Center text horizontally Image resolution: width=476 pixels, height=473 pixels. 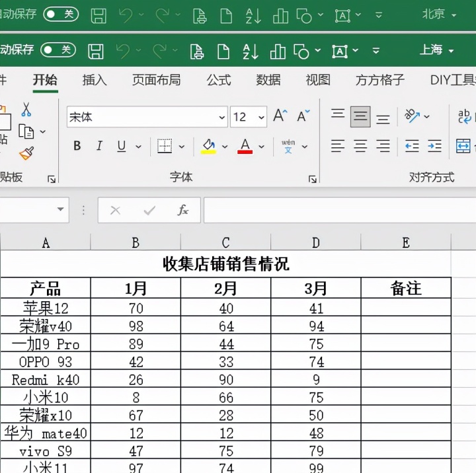pos(360,146)
